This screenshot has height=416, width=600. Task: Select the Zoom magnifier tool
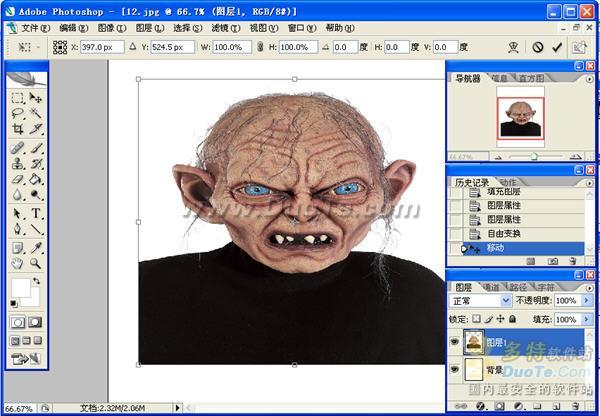click(36, 263)
